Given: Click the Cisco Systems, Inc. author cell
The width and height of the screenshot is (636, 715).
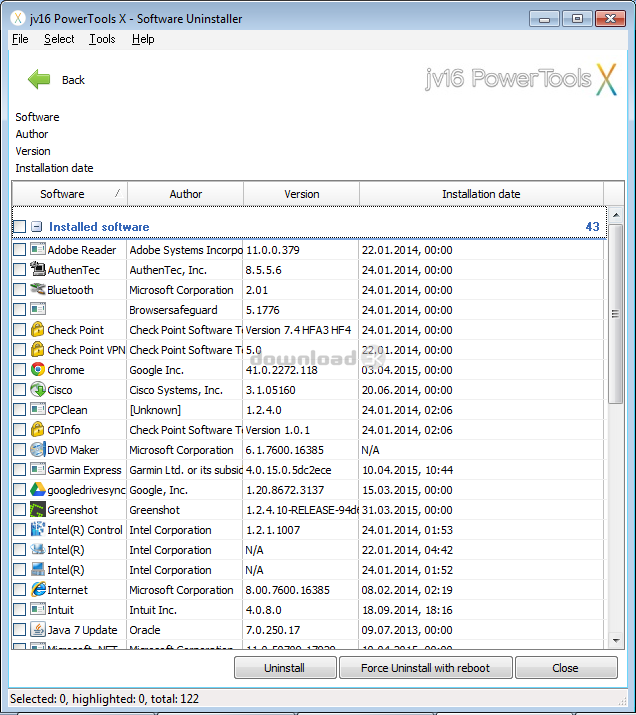Looking at the screenshot, I should coord(185,390).
